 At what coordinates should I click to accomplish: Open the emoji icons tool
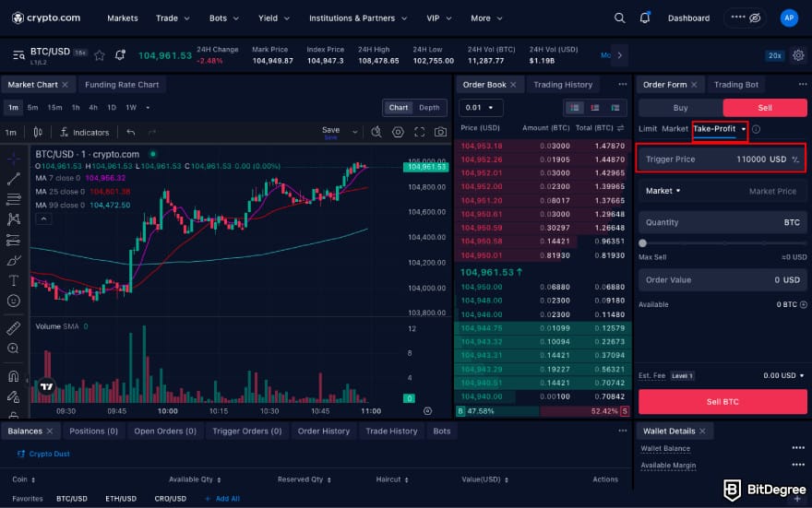tap(14, 301)
